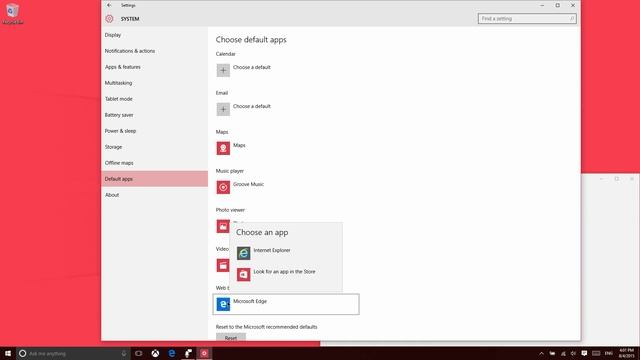Click Reset to Microsoft recommended defaults button

tap(231, 338)
